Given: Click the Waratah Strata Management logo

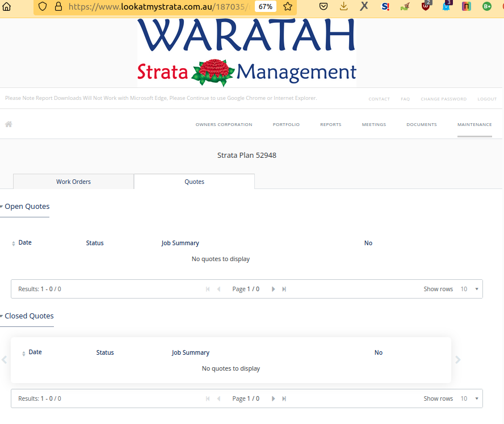Looking at the screenshot, I should pyautogui.click(x=247, y=52).
